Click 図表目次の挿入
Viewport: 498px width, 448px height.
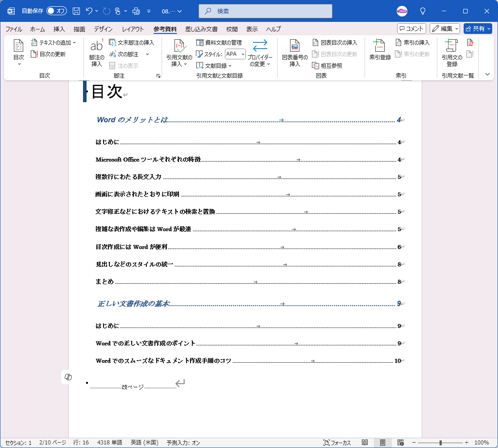[x=335, y=42]
